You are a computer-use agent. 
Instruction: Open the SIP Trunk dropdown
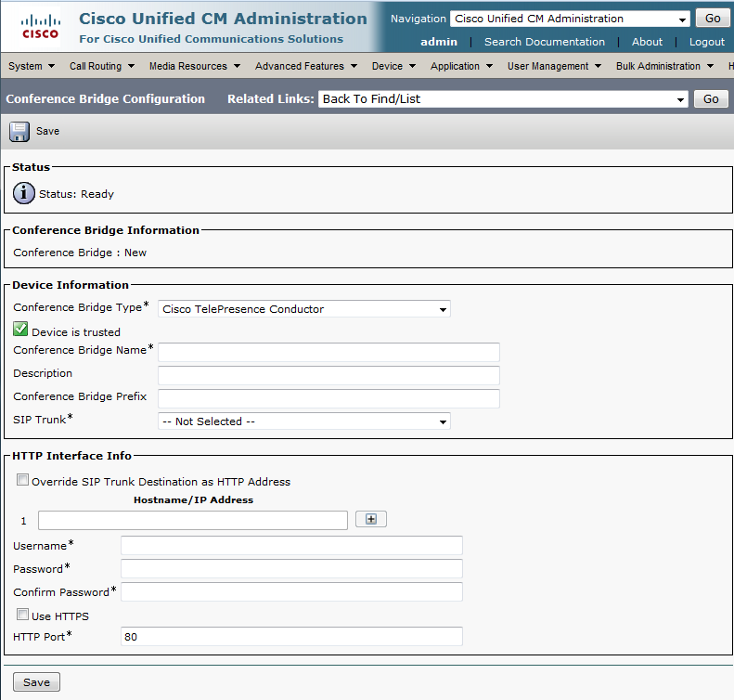(x=304, y=421)
